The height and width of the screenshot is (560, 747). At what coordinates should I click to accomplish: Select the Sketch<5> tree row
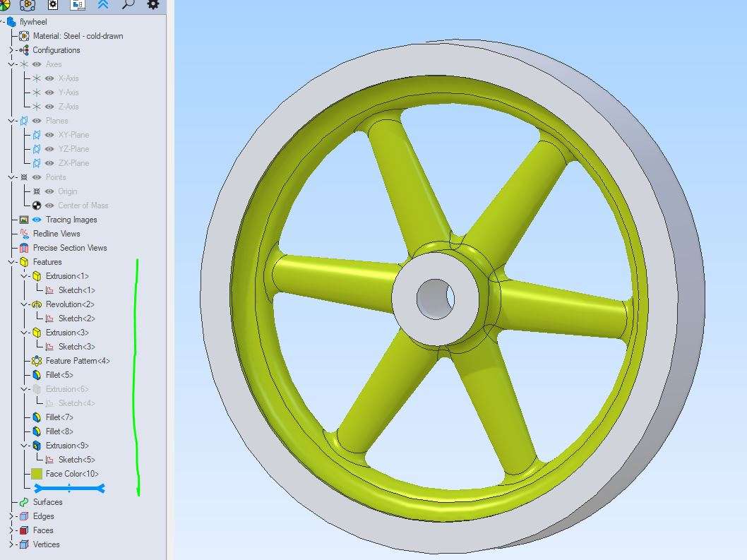[70, 460]
